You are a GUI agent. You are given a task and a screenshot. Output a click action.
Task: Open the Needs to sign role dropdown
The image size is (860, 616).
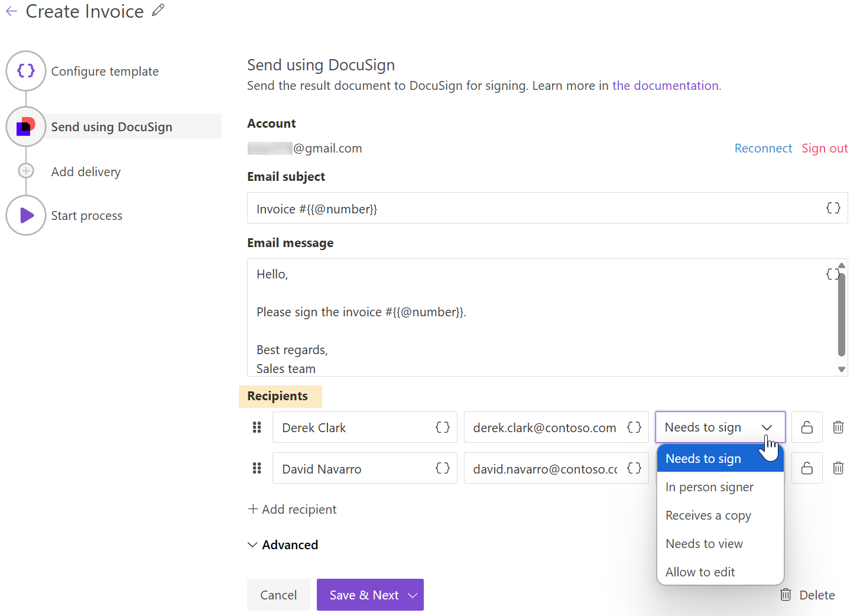click(x=721, y=427)
